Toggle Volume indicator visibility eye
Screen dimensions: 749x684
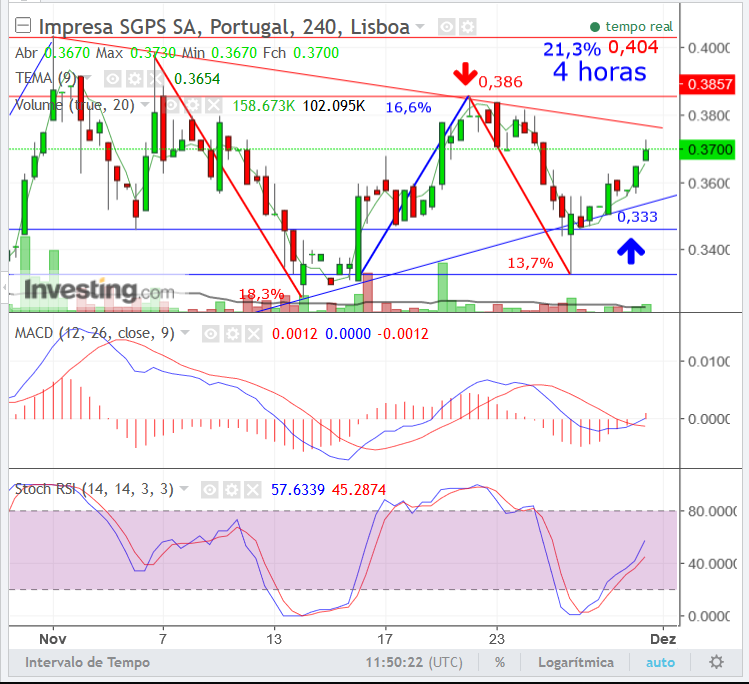[x=170, y=105]
